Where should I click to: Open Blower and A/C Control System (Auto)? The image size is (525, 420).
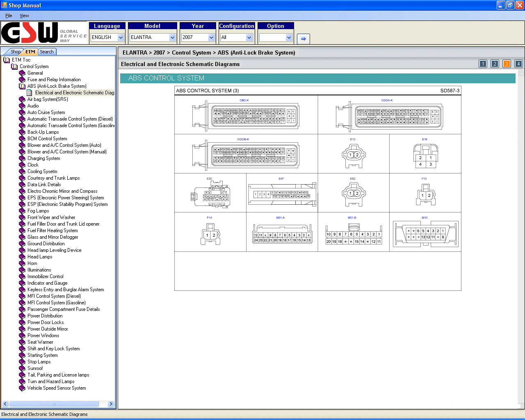coord(64,145)
